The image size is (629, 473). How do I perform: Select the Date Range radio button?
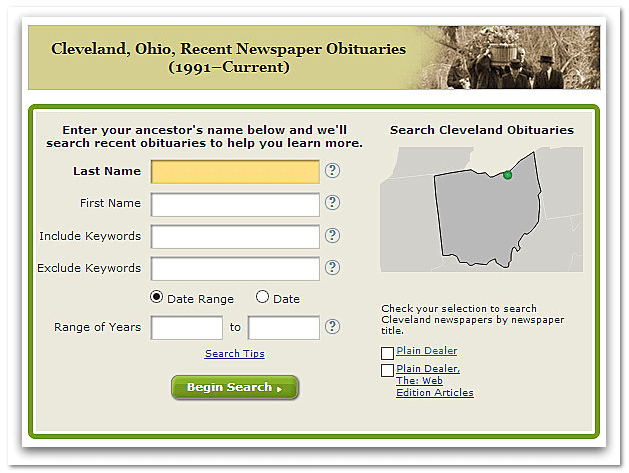(x=156, y=297)
